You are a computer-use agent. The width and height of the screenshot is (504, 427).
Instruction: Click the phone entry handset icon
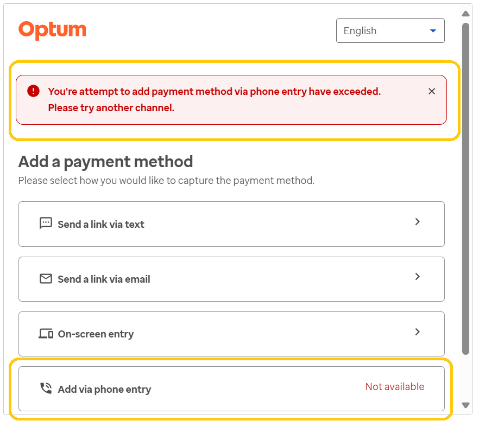[46, 388]
